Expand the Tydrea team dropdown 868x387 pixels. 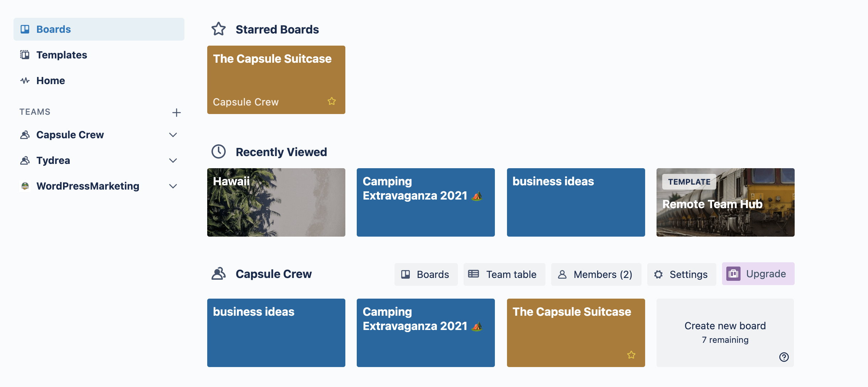pyautogui.click(x=174, y=160)
